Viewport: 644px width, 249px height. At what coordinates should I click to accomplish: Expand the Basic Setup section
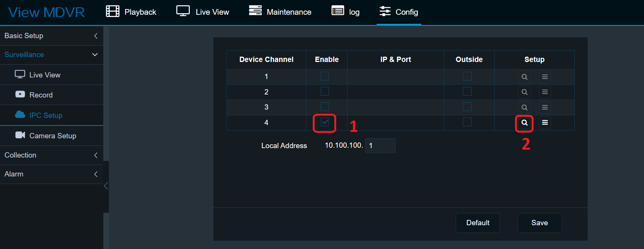[51, 36]
